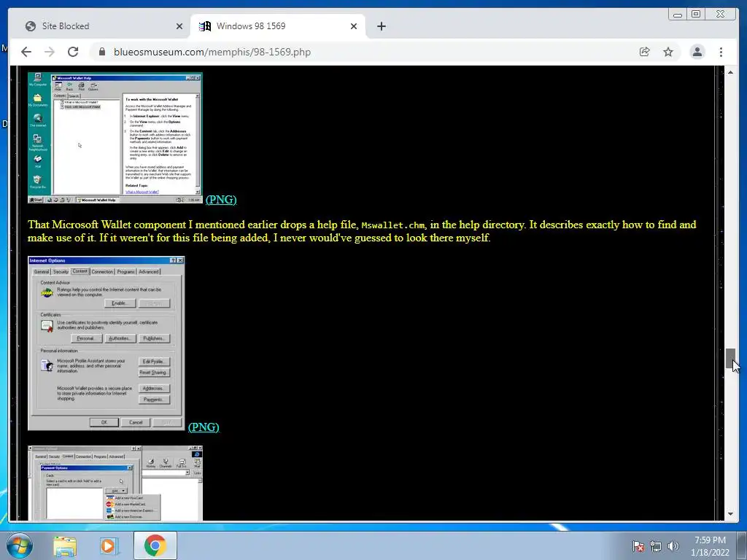The width and height of the screenshot is (747, 560).
Task: Open Windows Explorer from the taskbar
Action: (65, 545)
